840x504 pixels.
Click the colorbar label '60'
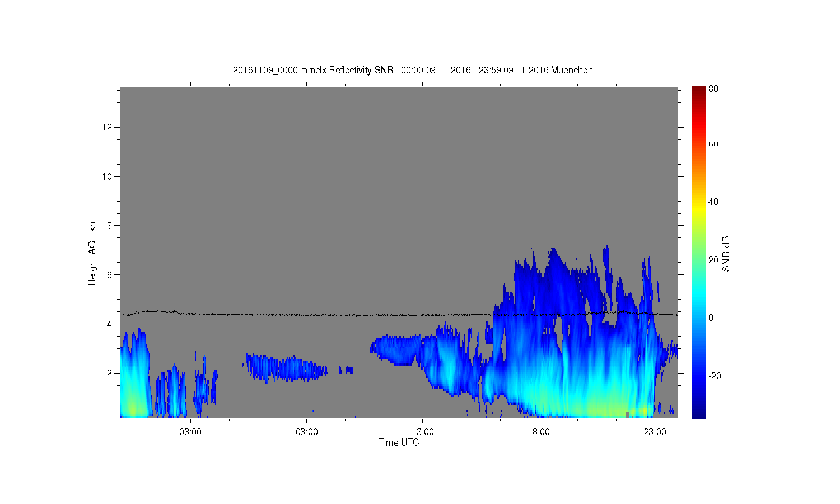[x=713, y=144]
